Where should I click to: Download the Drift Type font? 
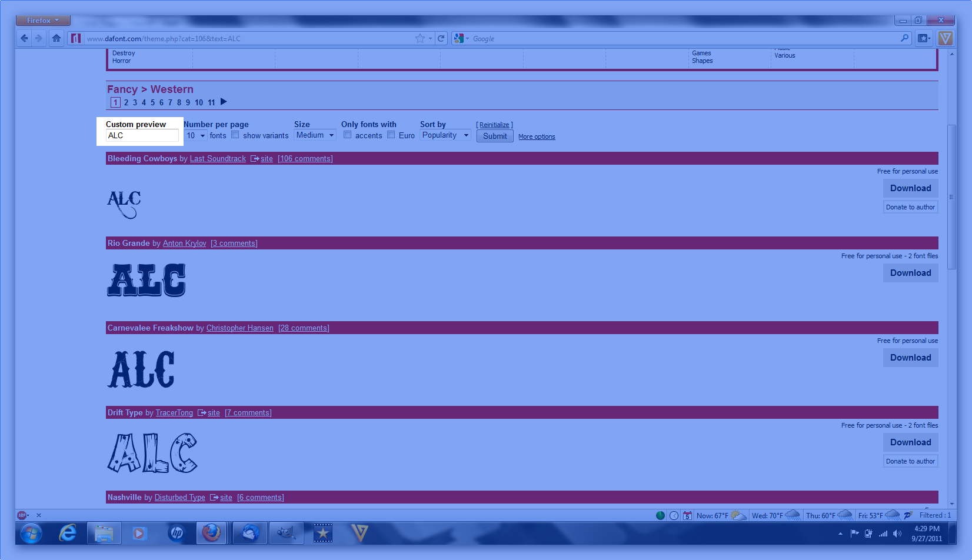click(x=911, y=442)
